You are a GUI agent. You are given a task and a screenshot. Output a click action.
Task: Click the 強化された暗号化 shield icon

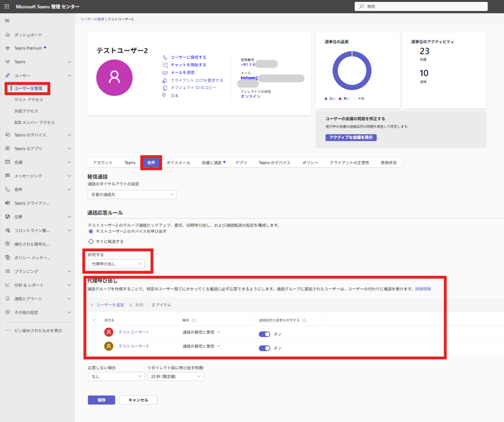(x=7, y=244)
